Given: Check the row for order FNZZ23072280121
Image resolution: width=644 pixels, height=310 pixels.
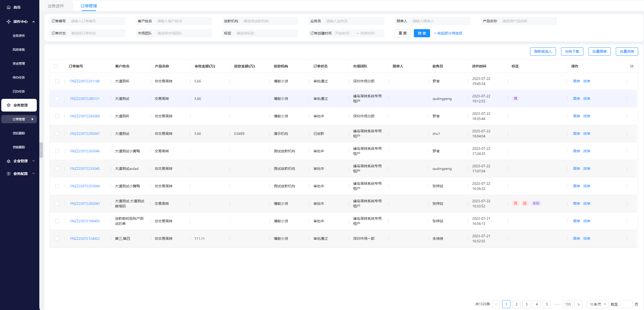Looking at the screenshot, I should coord(57,99).
